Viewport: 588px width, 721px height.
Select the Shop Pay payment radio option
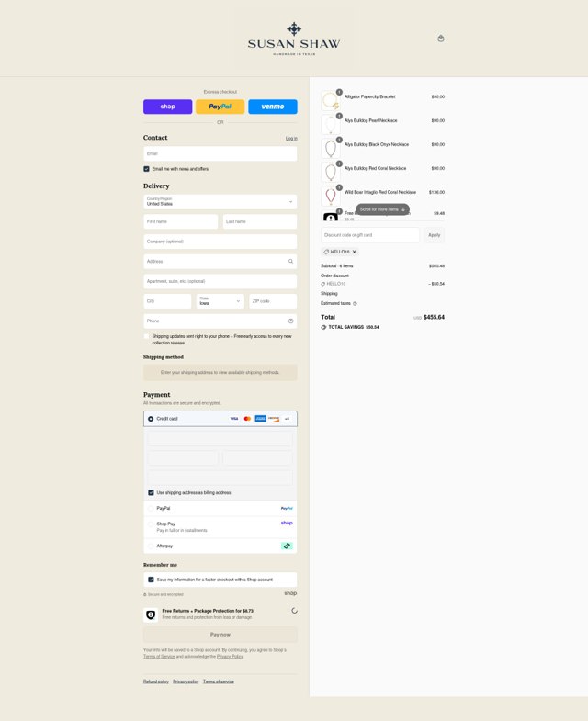point(151,524)
